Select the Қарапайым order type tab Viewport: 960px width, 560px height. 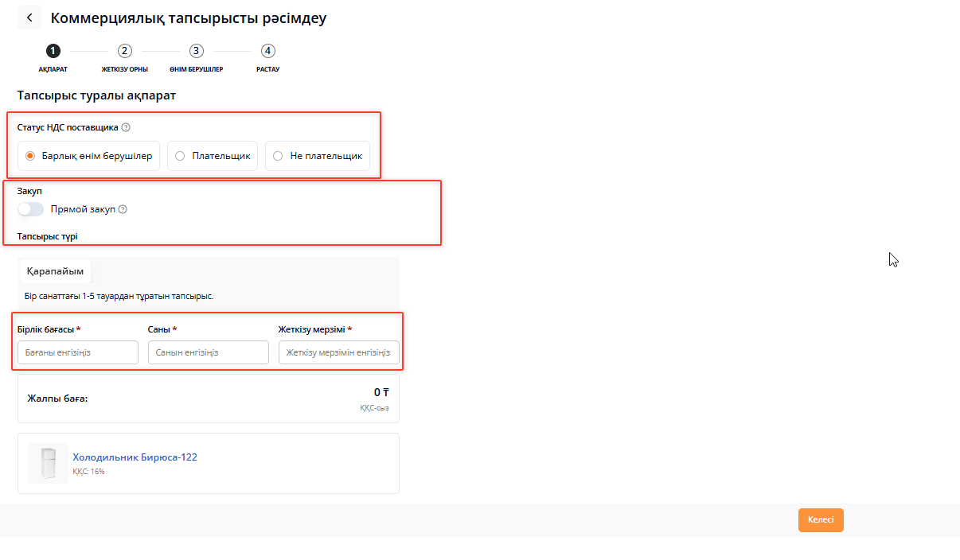pos(55,271)
